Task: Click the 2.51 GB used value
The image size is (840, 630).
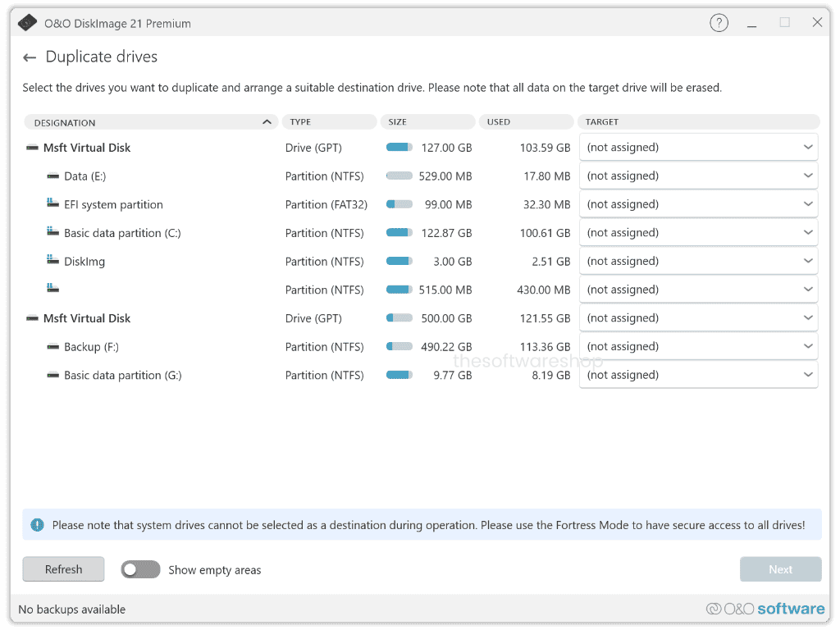Action: pos(551,262)
